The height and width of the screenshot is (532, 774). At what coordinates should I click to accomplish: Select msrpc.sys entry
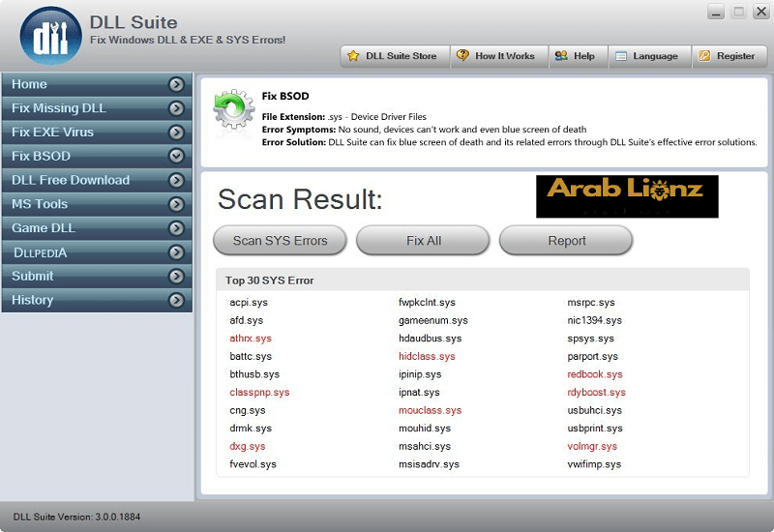(591, 303)
